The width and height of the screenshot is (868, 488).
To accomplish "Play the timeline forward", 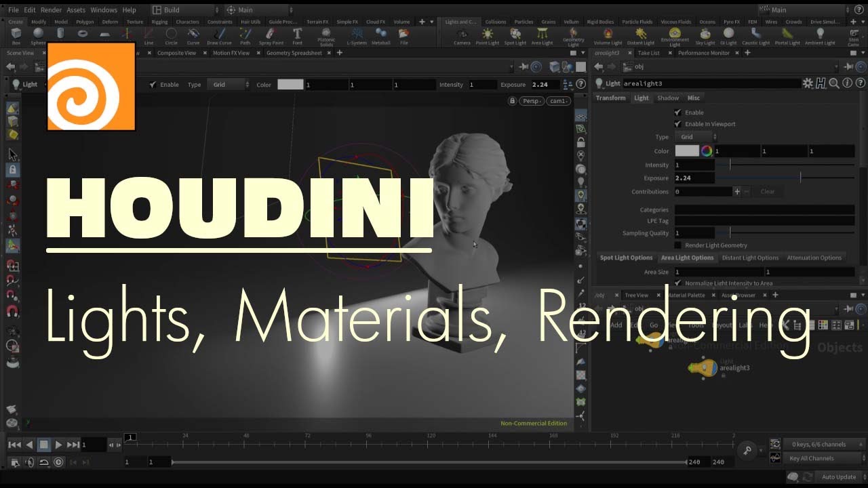I will point(58,445).
